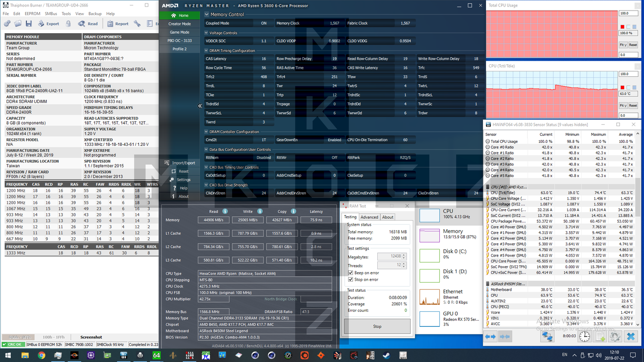Click the HWiNFO expand arrows icon

pyautogui.click(x=491, y=336)
